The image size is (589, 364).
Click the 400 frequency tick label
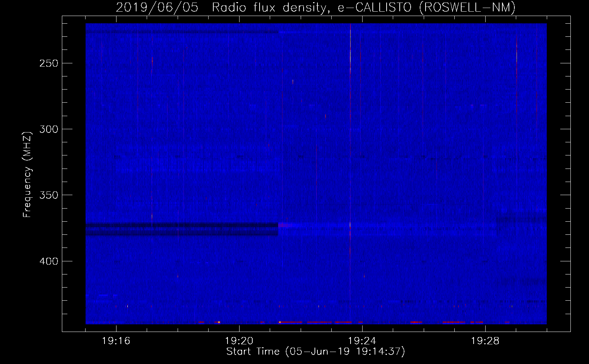point(49,261)
